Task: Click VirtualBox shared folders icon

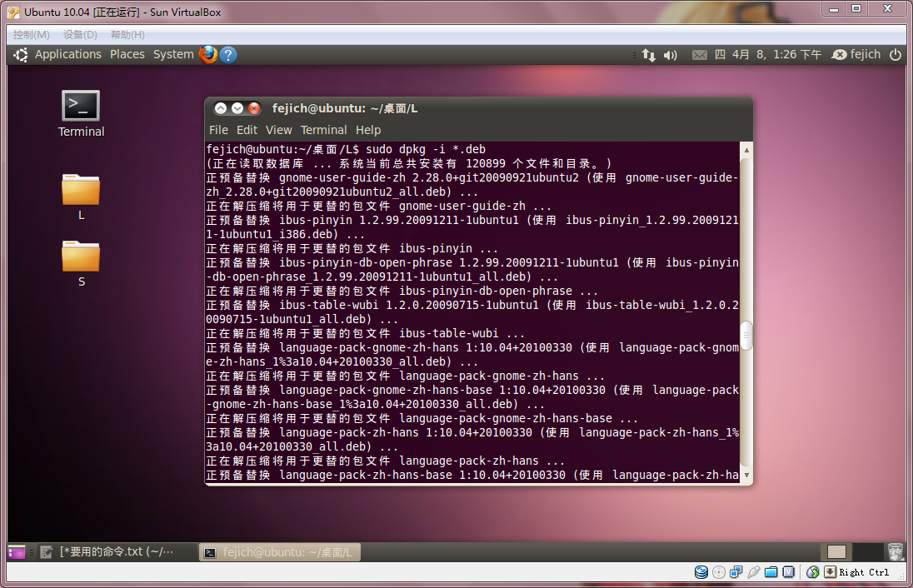Action: (771, 572)
